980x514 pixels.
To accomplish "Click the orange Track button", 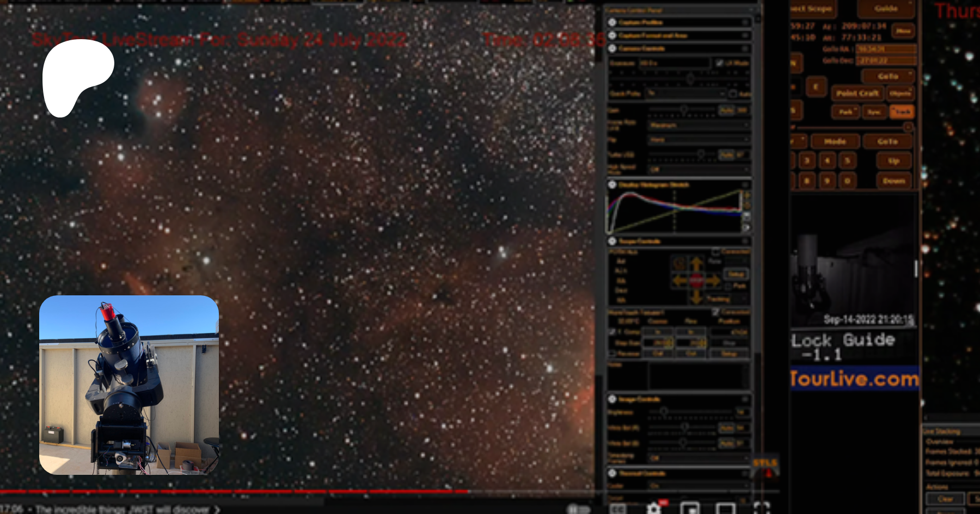I will click(902, 112).
